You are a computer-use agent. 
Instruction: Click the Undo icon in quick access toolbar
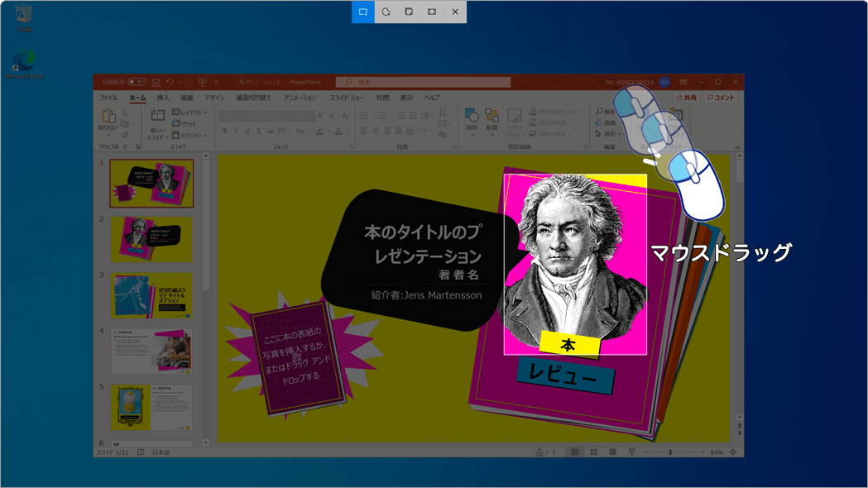point(170,83)
